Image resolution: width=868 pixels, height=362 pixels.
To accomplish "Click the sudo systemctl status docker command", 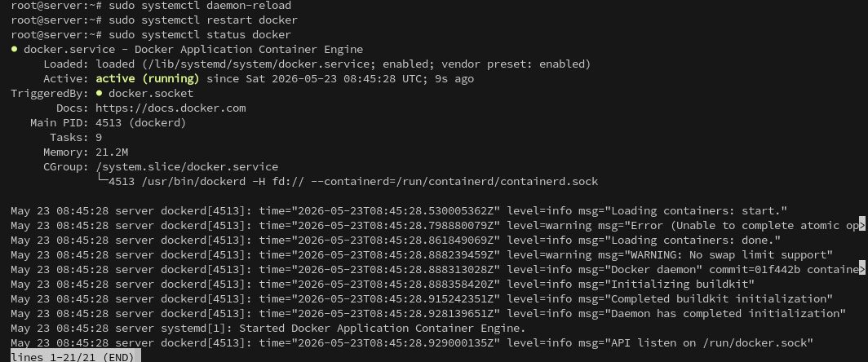I will tap(200, 35).
